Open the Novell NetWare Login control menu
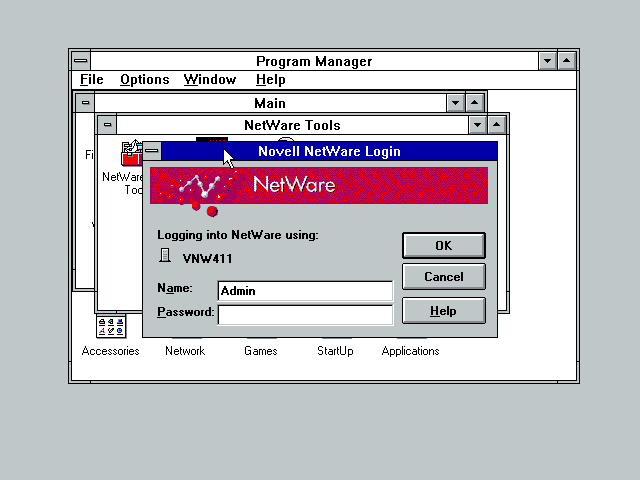Image resolution: width=640 pixels, height=480 pixels. (152, 151)
